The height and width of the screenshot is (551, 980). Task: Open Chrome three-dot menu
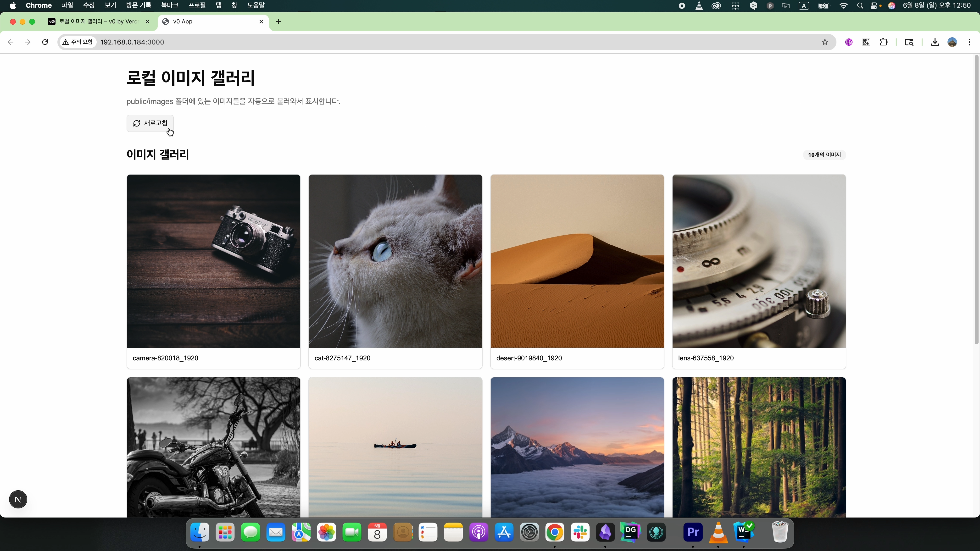coord(969,42)
